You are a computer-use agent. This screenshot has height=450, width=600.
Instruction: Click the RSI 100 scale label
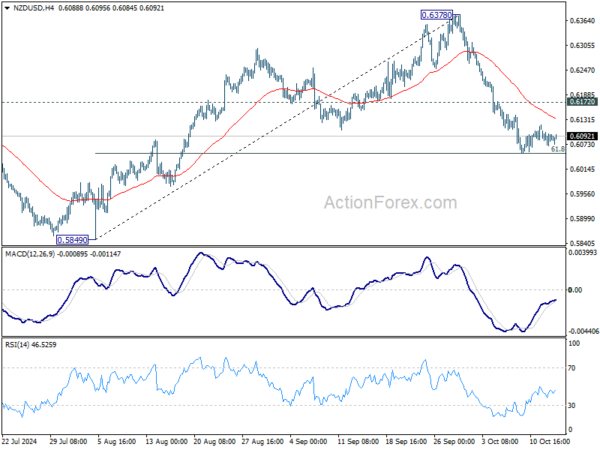(x=574, y=344)
